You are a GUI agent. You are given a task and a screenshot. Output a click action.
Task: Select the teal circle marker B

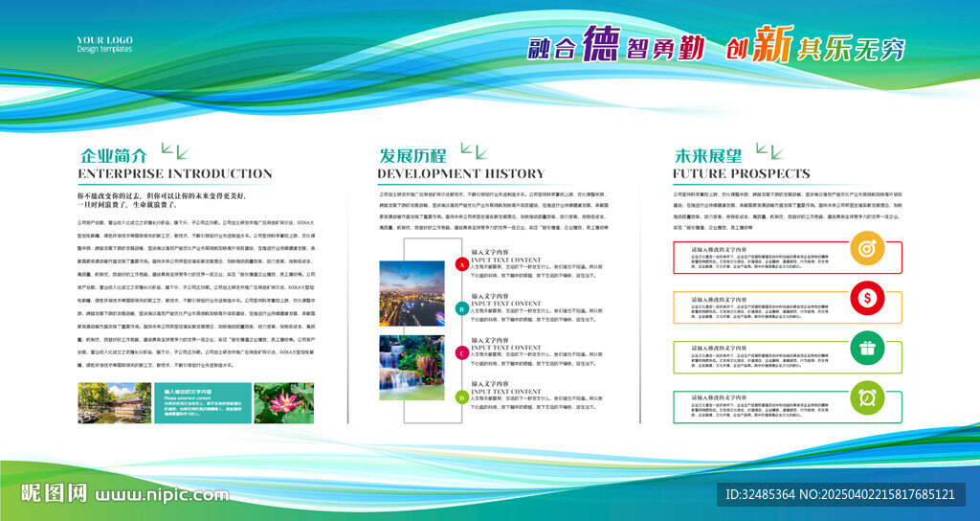pyautogui.click(x=461, y=308)
